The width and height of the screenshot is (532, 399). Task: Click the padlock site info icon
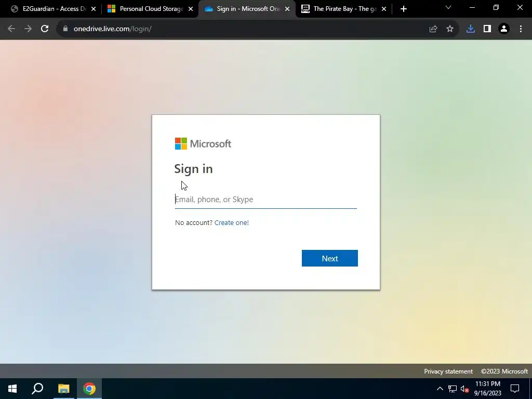click(x=65, y=29)
